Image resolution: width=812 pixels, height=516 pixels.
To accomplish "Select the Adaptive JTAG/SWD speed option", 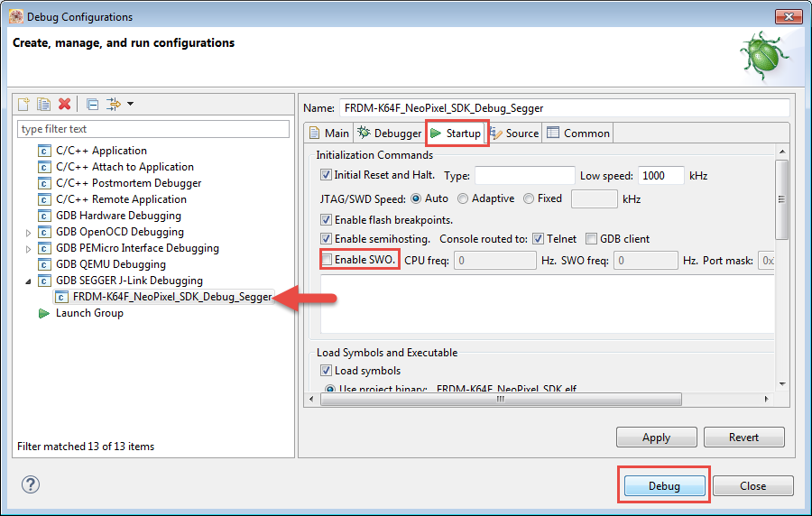I will point(463,198).
